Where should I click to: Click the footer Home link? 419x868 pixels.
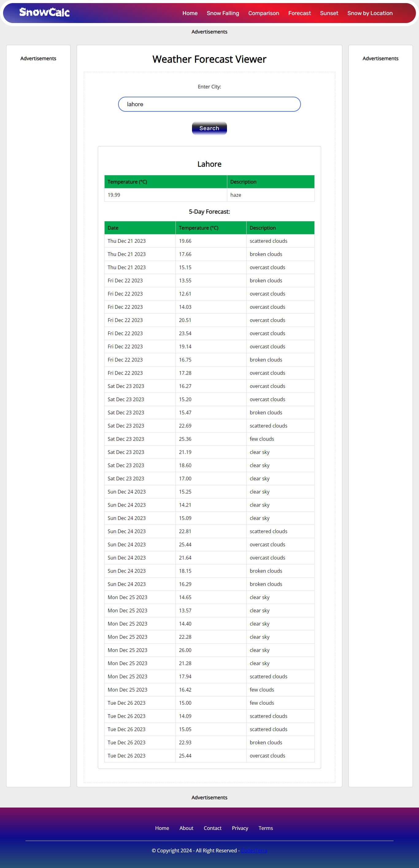(162, 828)
